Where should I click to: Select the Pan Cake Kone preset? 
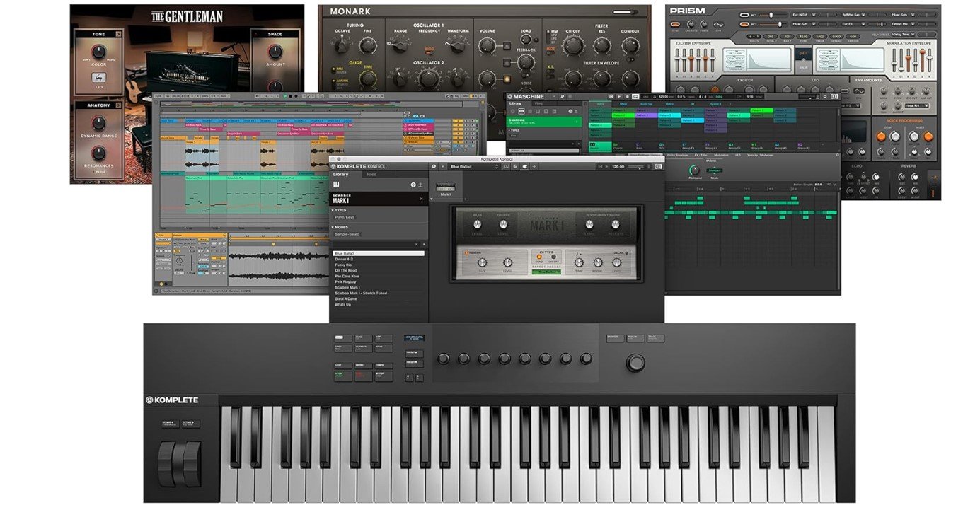coord(347,276)
